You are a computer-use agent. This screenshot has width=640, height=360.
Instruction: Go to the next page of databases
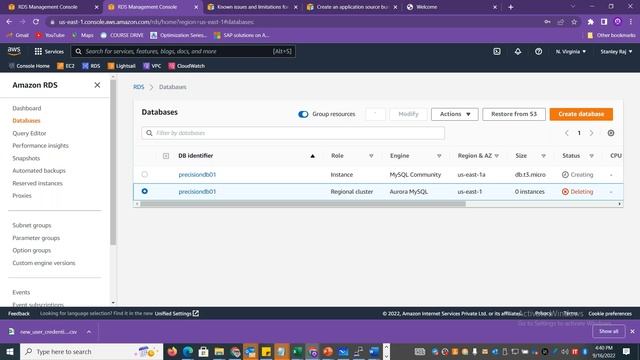click(591, 133)
